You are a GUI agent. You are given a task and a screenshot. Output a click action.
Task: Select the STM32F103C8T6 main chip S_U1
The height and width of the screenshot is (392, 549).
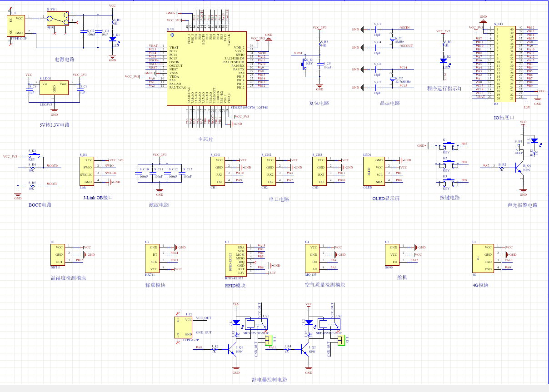click(207, 69)
